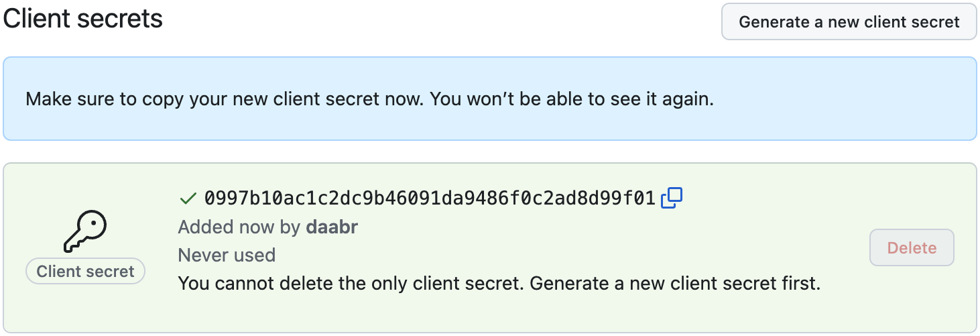Click the disabled Delete button

coord(912,247)
